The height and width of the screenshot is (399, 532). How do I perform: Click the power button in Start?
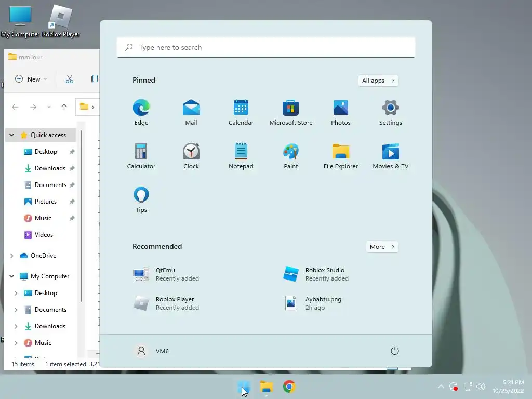395,351
